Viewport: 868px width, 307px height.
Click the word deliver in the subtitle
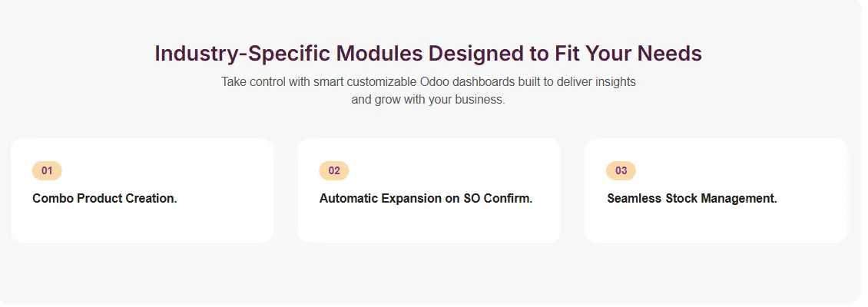pos(575,81)
